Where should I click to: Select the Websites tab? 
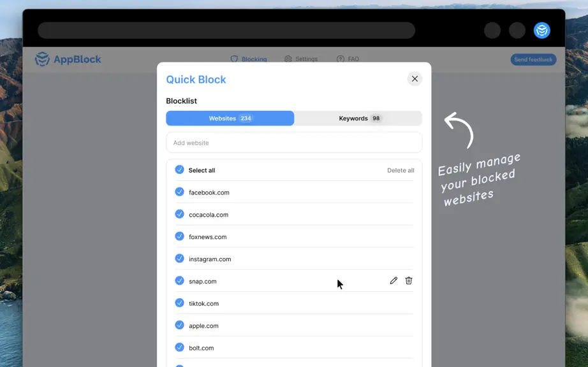(x=230, y=119)
